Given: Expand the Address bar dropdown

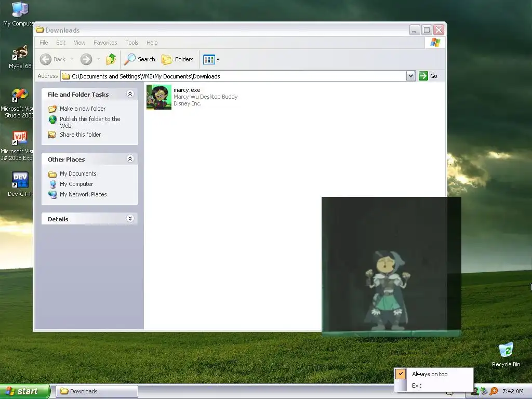Looking at the screenshot, I should 410,76.
